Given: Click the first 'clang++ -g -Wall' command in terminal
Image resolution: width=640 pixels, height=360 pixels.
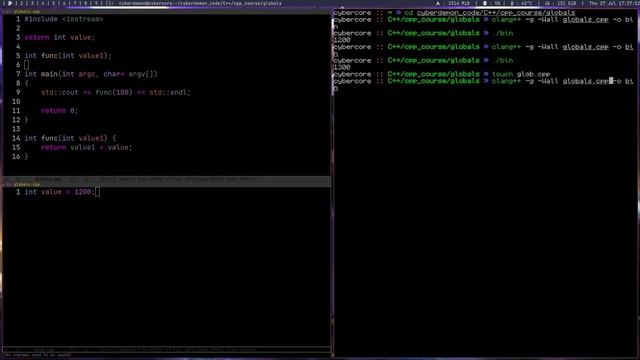Looking at the screenshot, I should pos(562,20).
